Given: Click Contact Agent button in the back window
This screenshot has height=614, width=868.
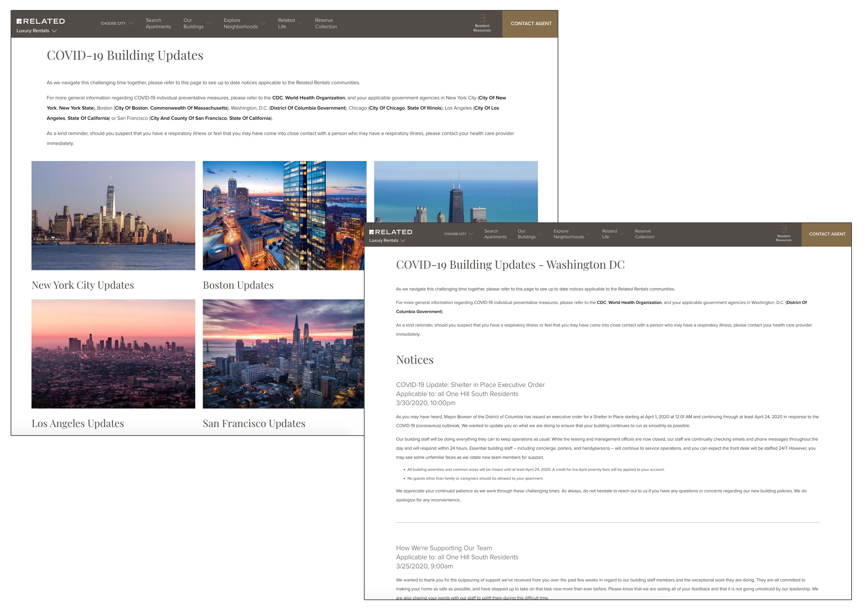Looking at the screenshot, I should 530,24.
